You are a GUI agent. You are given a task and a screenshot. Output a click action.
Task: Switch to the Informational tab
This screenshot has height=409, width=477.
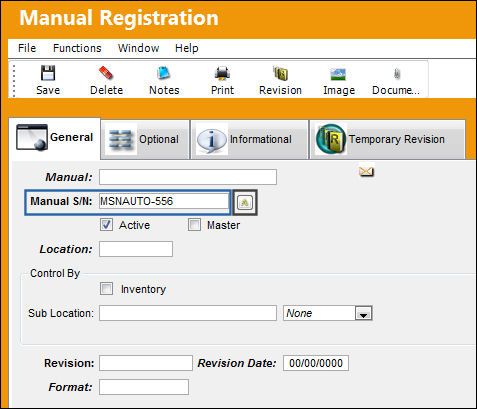249,139
